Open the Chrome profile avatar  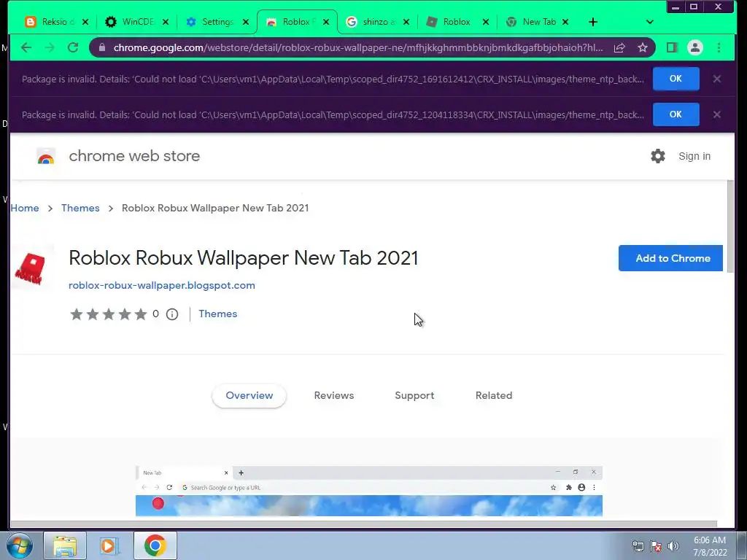click(x=695, y=47)
